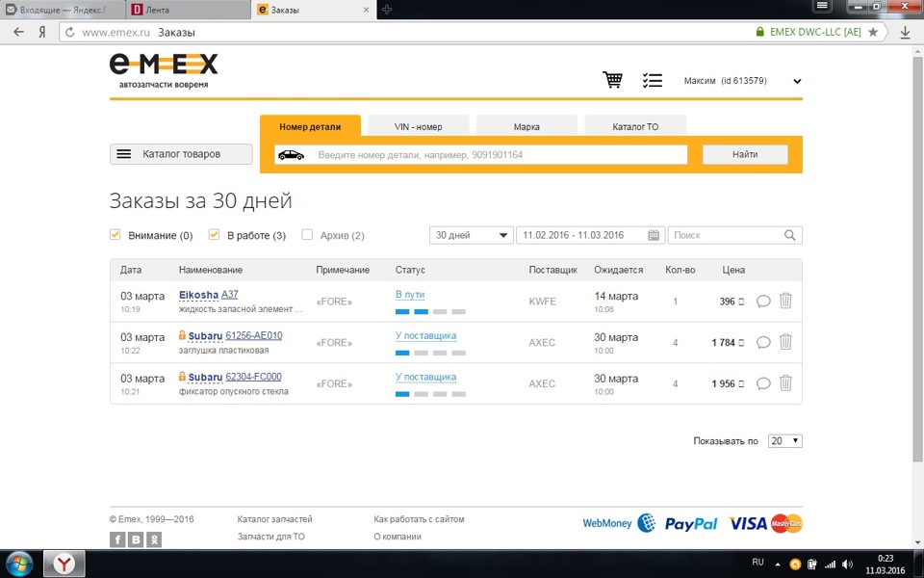Click the delivery progress bar for Eikosha order
The image size is (924, 578).
click(x=429, y=311)
